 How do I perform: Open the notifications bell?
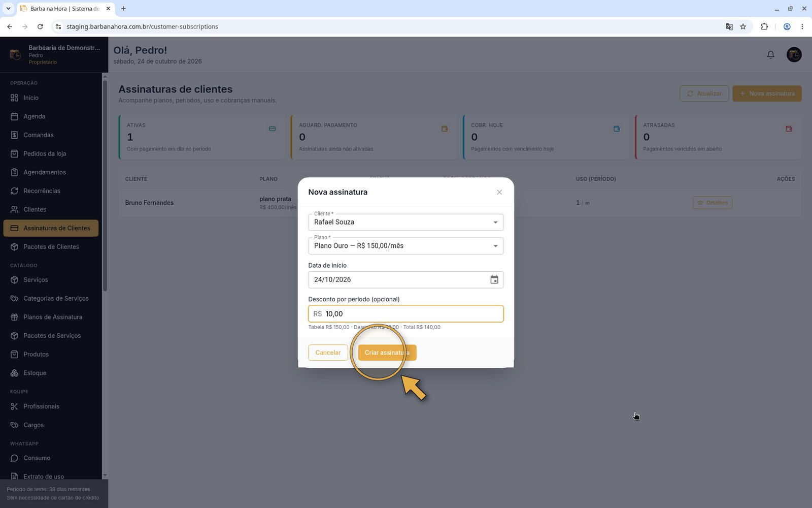click(770, 55)
